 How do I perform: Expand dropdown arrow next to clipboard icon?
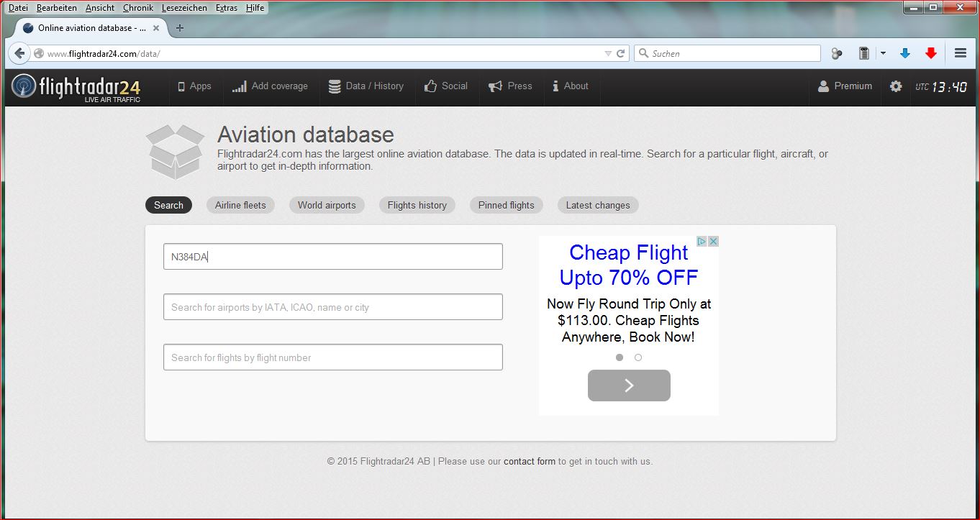[x=883, y=53]
